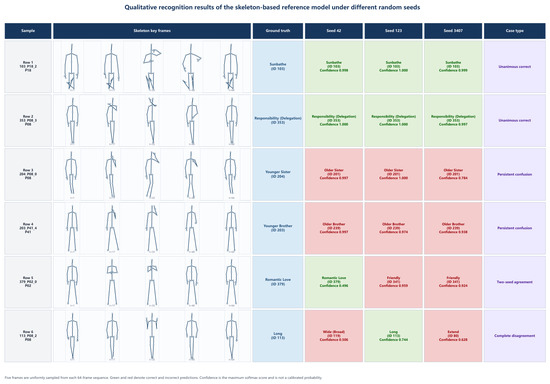Click the Younger Sister ground truth cell

coord(277,174)
